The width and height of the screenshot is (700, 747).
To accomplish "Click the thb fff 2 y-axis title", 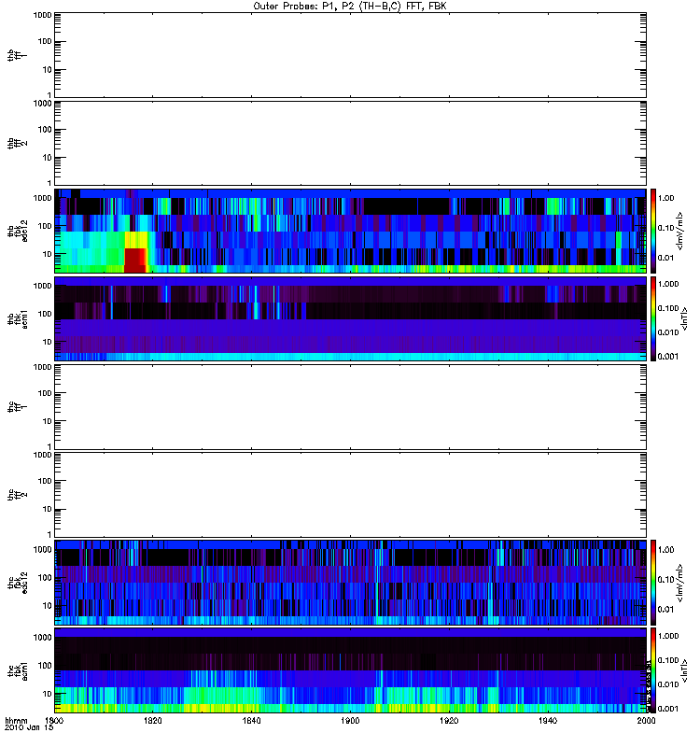I will coord(17,144).
